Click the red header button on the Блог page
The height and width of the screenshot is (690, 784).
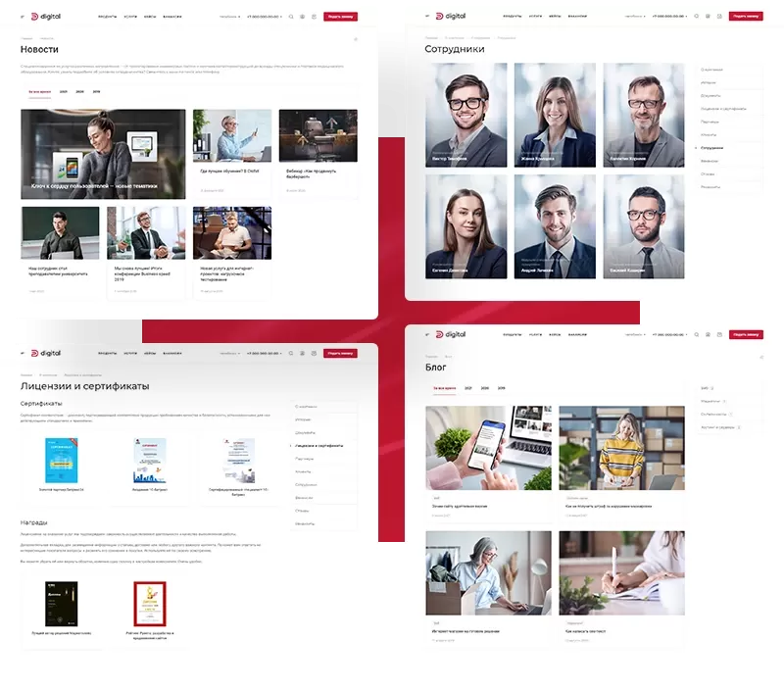(x=746, y=334)
